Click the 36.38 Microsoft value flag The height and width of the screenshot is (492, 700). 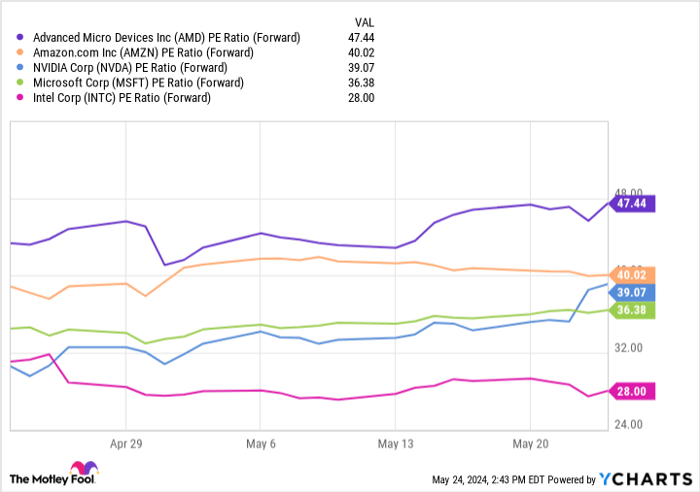click(632, 310)
